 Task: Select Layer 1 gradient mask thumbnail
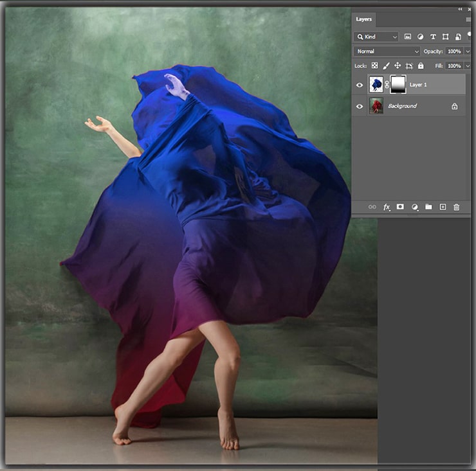click(x=398, y=85)
